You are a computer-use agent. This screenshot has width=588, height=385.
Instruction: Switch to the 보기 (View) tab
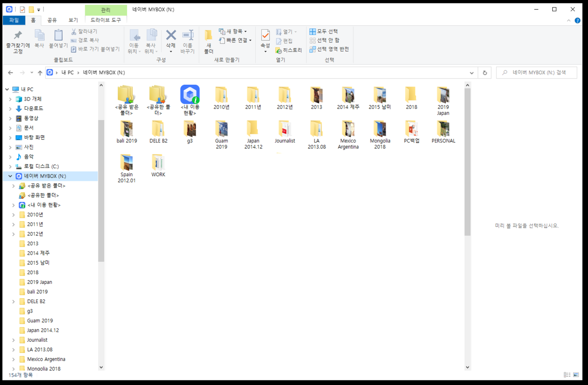coord(73,20)
